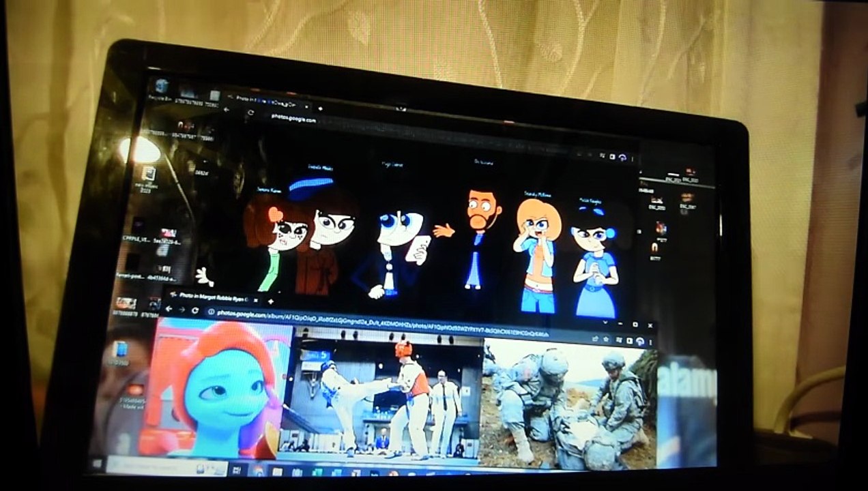Click the Windows taskbar search box

point(167,466)
